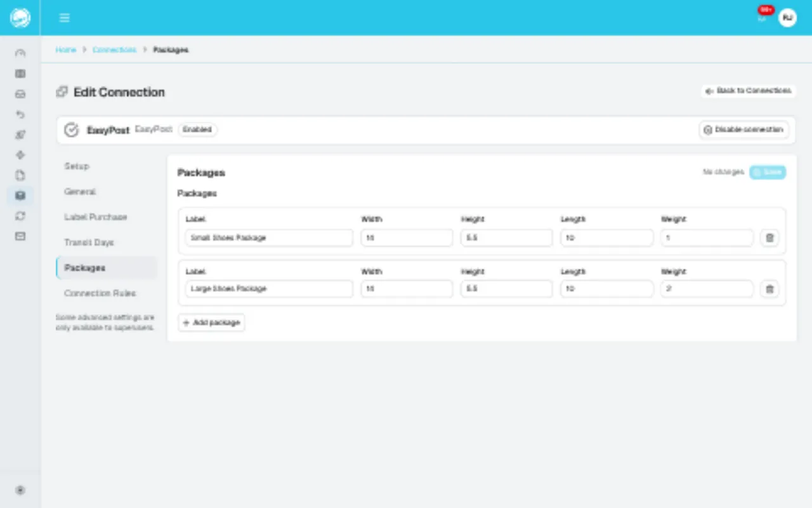
Task: Click the Disable connection button
Action: 744,130
